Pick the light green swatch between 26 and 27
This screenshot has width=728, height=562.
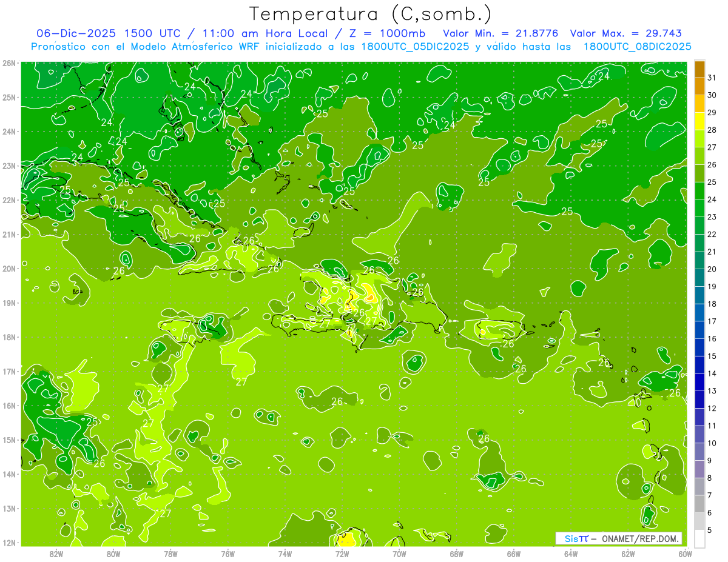pos(699,156)
